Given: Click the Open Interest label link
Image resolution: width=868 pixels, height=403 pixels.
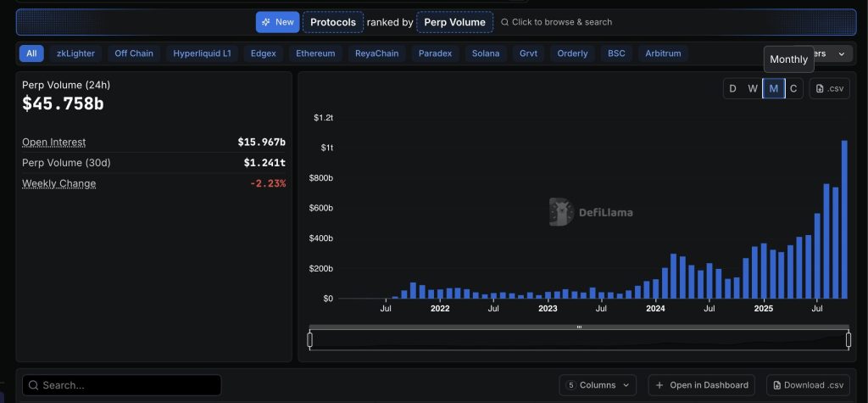Looking at the screenshot, I should [x=53, y=142].
